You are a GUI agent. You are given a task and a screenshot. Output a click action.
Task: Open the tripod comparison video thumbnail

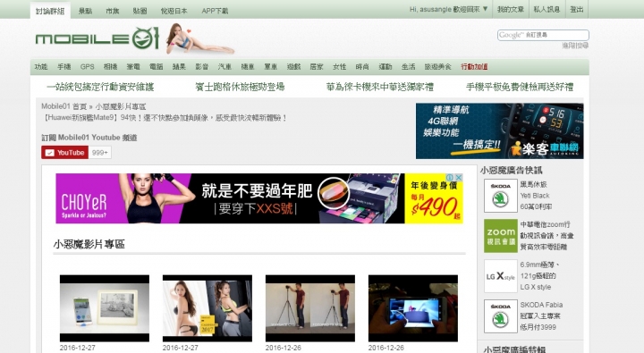(310, 308)
